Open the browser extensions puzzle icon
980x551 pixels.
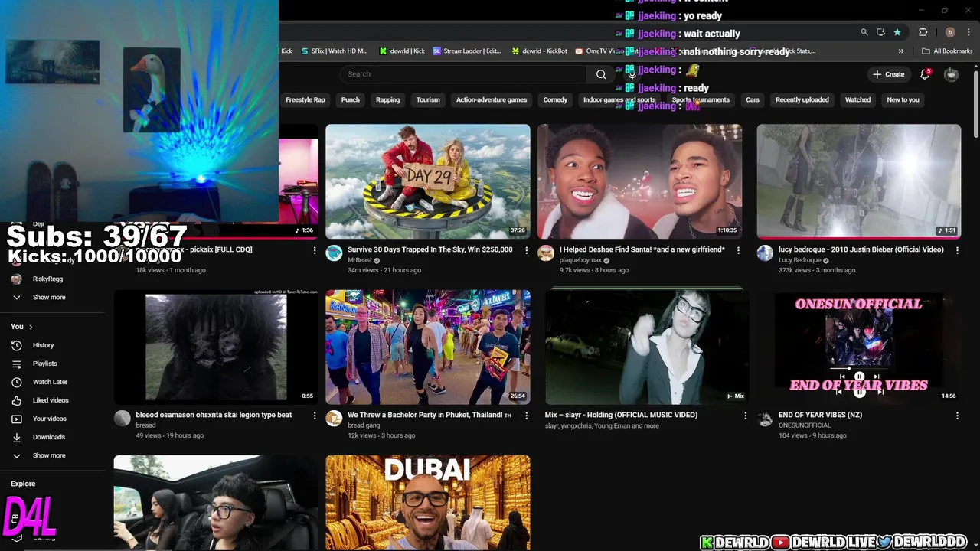923,32
